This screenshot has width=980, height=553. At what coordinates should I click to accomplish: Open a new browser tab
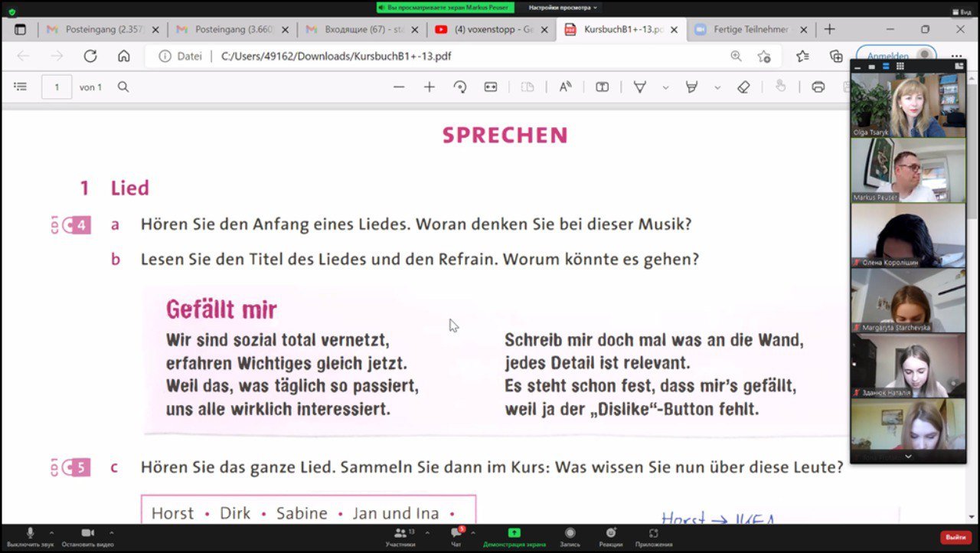tap(829, 29)
